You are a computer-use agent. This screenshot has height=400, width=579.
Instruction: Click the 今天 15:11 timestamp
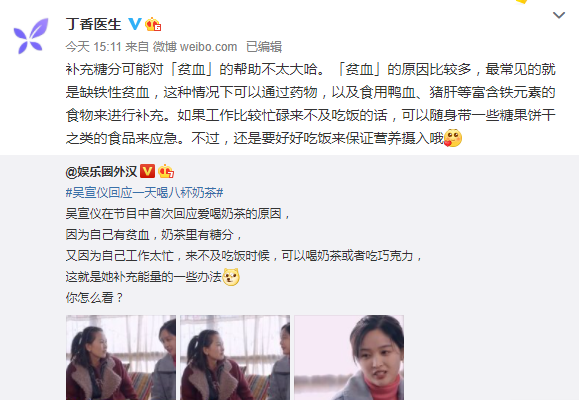[93, 47]
